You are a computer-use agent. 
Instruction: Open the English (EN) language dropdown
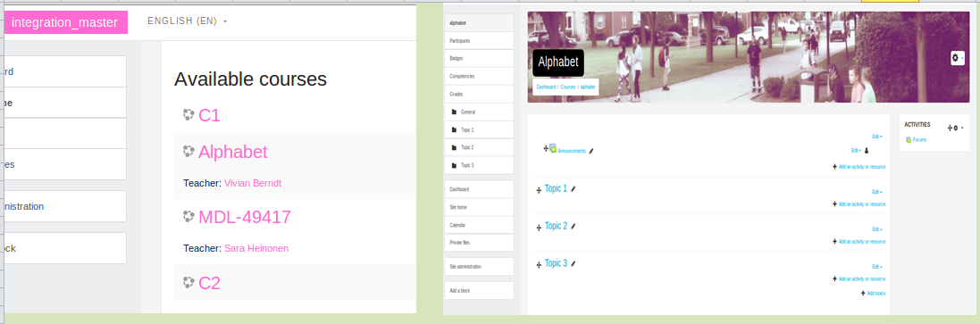(188, 21)
